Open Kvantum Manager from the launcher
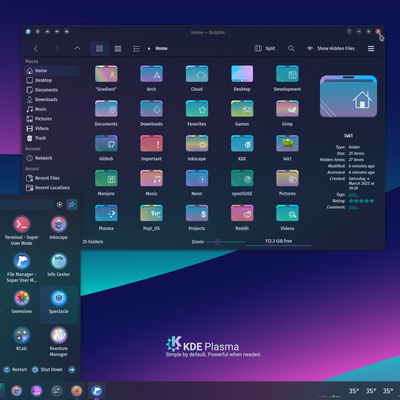Screen dimensions: 400x400 (x=59, y=341)
